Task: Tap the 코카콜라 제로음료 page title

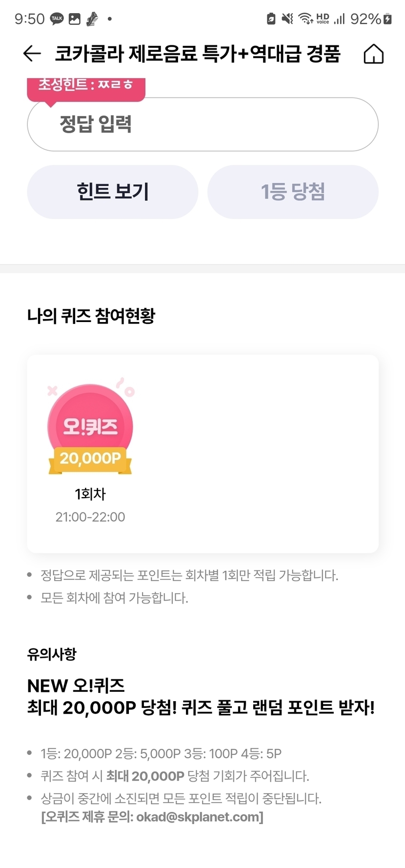Action: 197,54
